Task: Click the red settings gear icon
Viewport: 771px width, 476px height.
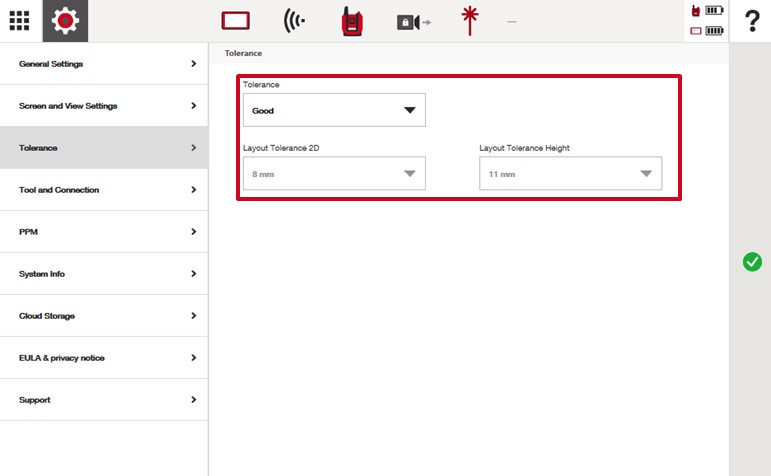Action: 65,20
